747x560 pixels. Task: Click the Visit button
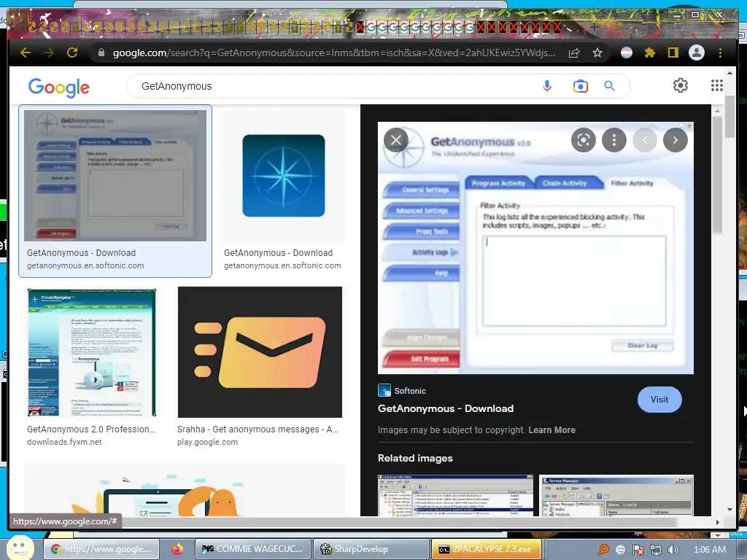coord(659,400)
